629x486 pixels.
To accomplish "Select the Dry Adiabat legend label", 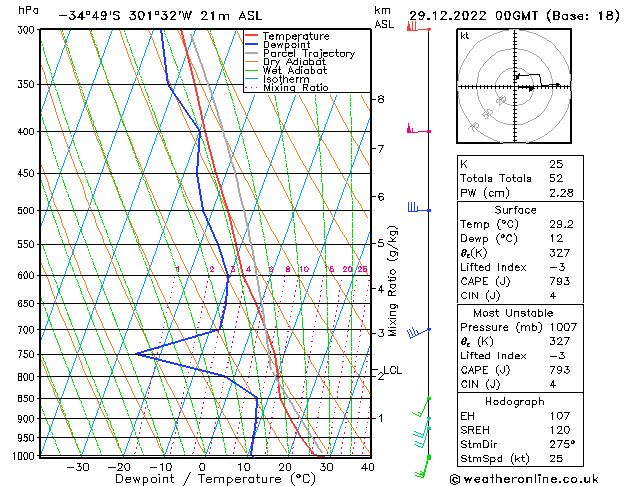I will [x=294, y=62].
